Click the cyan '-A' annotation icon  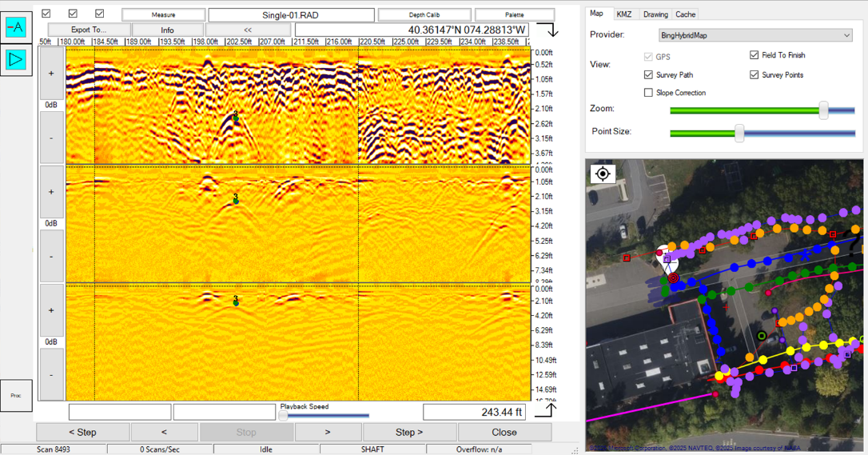[x=16, y=26]
